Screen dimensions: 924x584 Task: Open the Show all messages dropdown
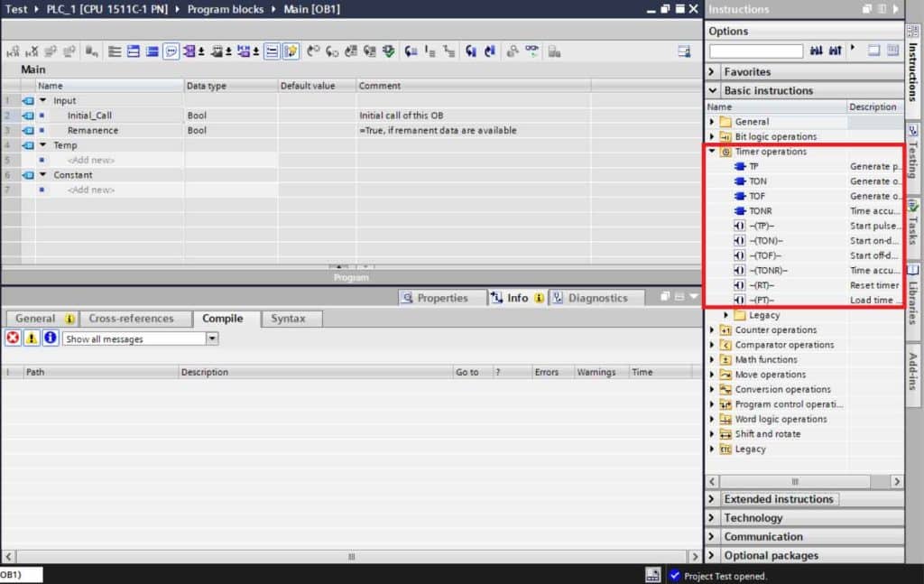[x=212, y=338]
